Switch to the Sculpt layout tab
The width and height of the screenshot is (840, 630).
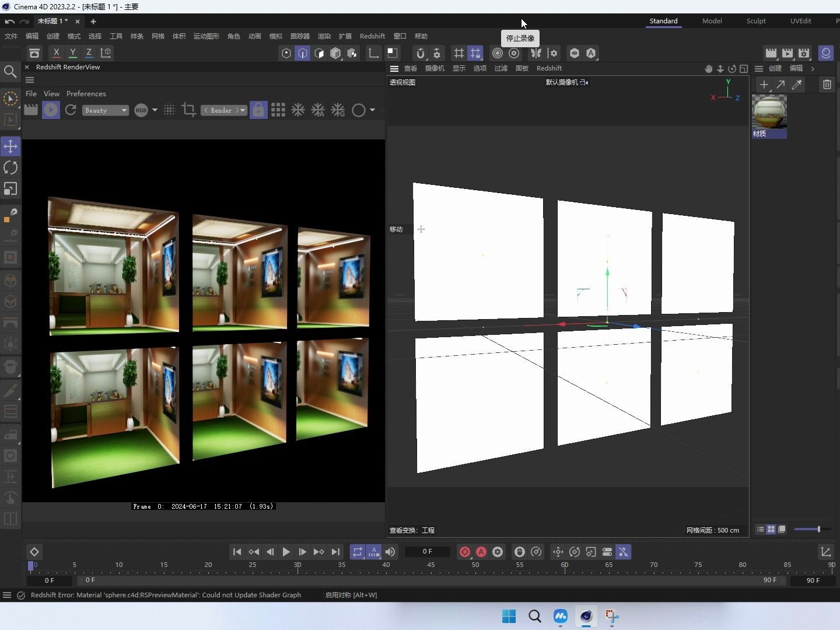756,20
